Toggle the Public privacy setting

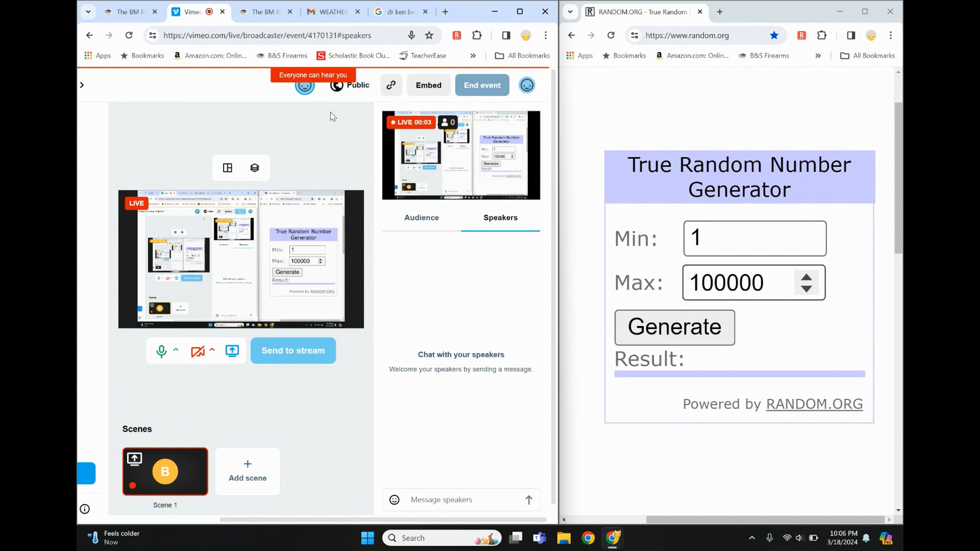(350, 85)
